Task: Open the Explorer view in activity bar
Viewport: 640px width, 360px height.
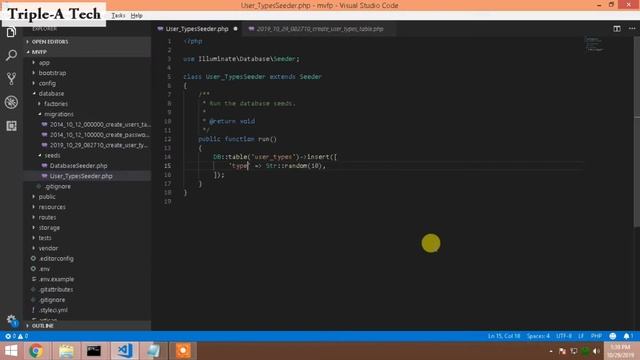Action: 11,32
